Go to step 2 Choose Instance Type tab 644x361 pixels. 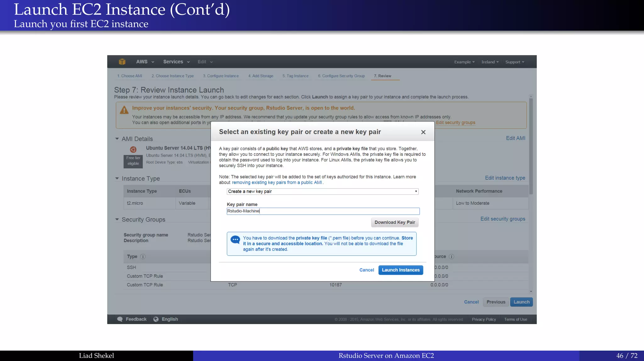point(173,76)
